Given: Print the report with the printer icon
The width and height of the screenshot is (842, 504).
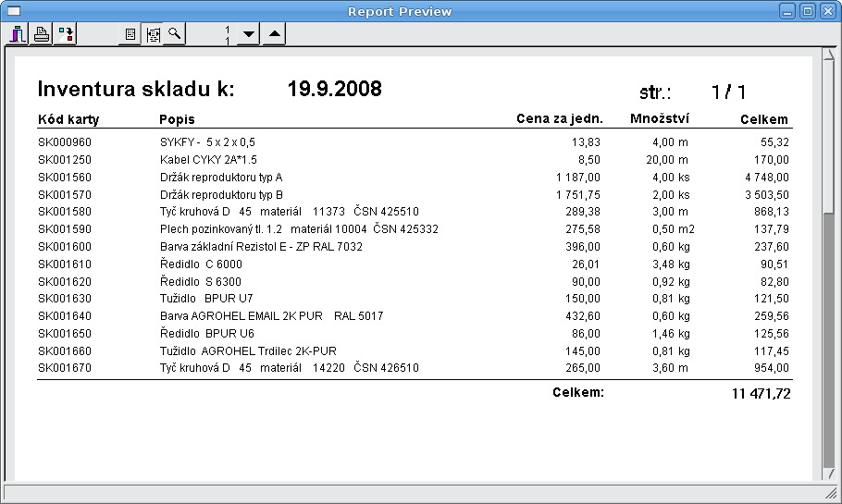Looking at the screenshot, I should coord(42,35).
